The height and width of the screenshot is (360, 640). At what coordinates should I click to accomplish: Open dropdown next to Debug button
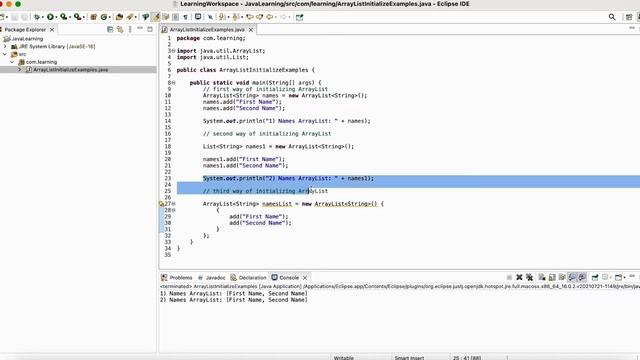tap(42, 17)
